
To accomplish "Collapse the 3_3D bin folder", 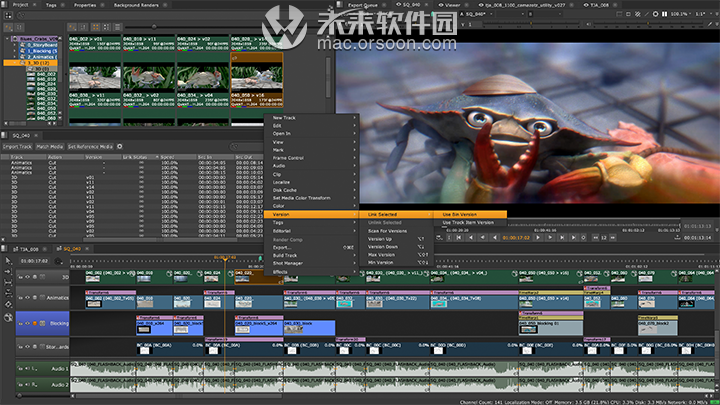I will point(16,62).
